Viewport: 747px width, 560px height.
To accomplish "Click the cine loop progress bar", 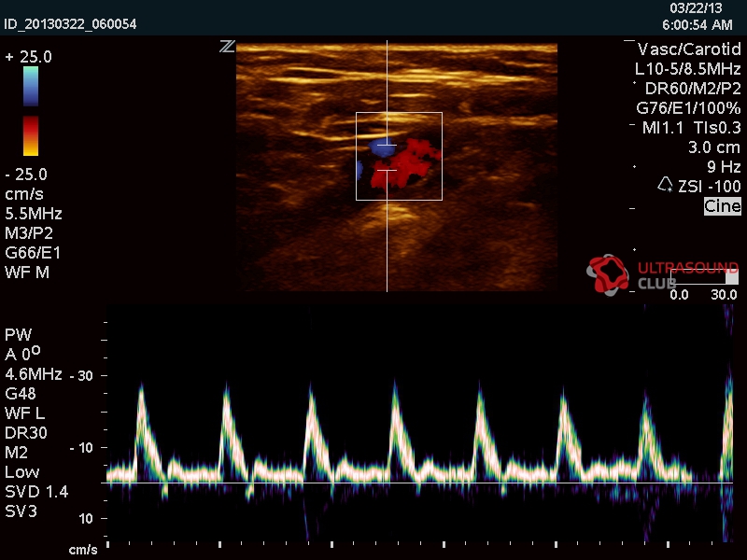I will [704, 277].
